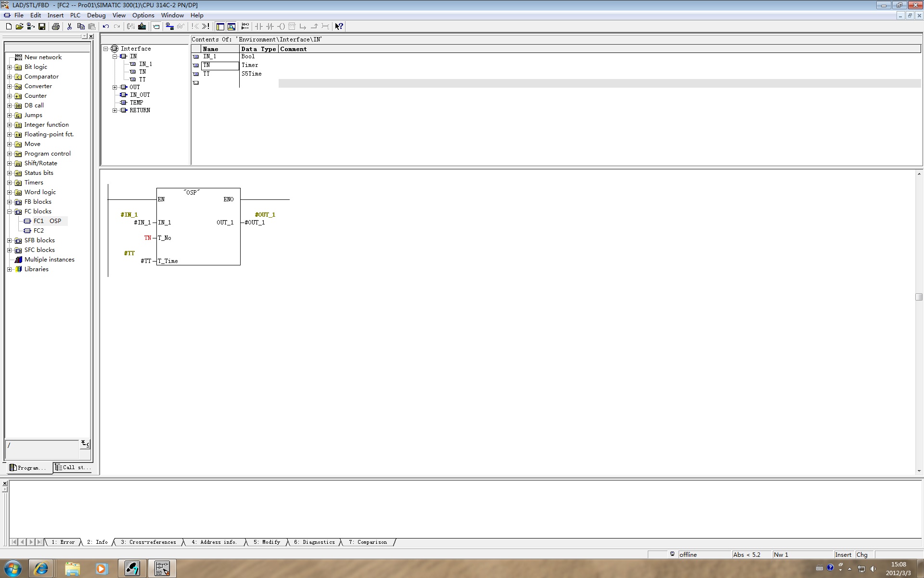Screen dimensions: 924x578
Task: Expand the OUT node in Interface tree
Action: click(x=115, y=87)
